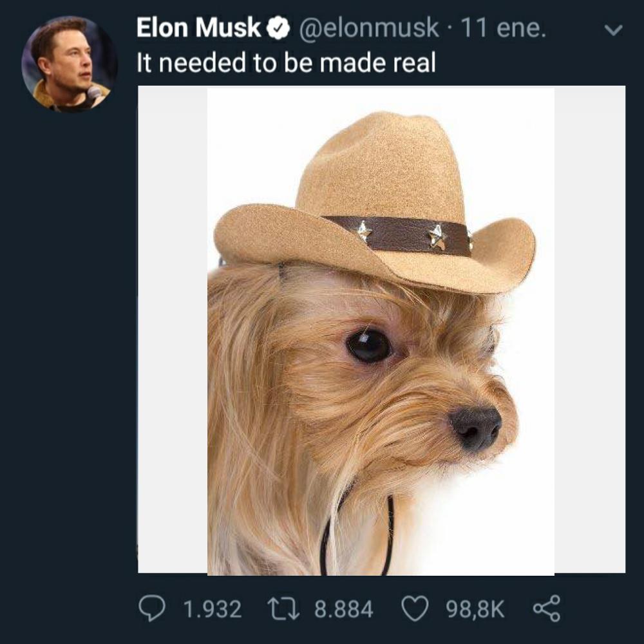Click the dog's dark eye in photo
644x644 pixels.
(x=368, y=346)
